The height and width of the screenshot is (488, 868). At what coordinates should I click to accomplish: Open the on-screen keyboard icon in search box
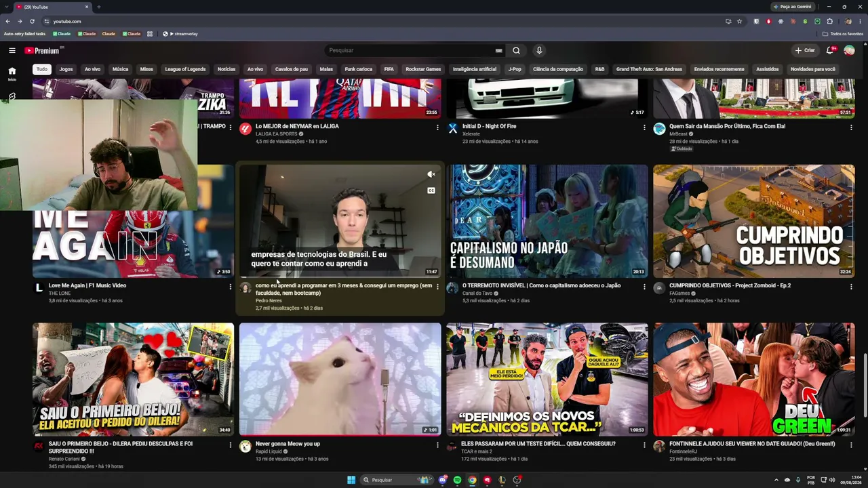point(498,50)
